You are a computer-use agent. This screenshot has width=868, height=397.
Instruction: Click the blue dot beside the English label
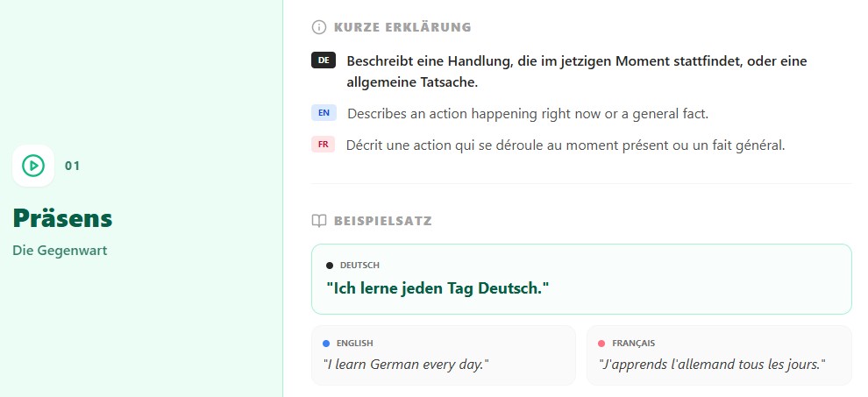click(326, 344)
